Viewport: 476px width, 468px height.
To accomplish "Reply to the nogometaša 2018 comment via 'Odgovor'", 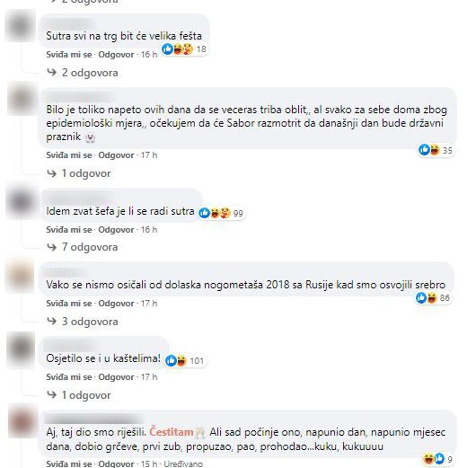I will tap(116, 303).
